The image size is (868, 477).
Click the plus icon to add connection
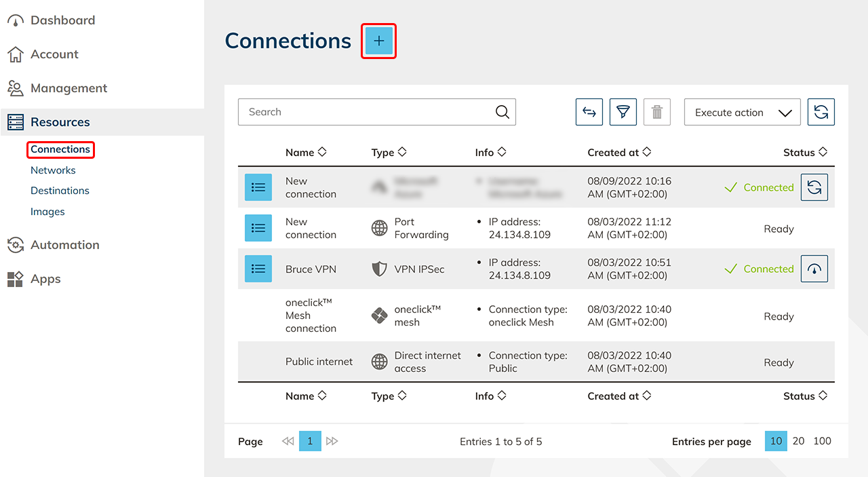pos(378,41)
